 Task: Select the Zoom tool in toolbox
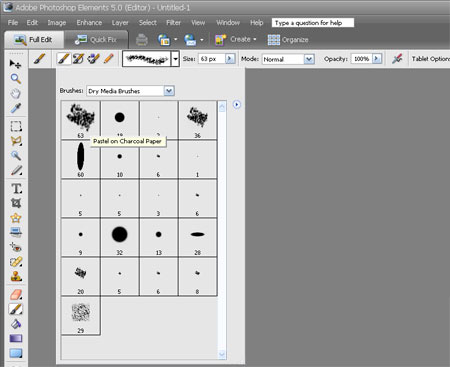(x=16, y=79)
